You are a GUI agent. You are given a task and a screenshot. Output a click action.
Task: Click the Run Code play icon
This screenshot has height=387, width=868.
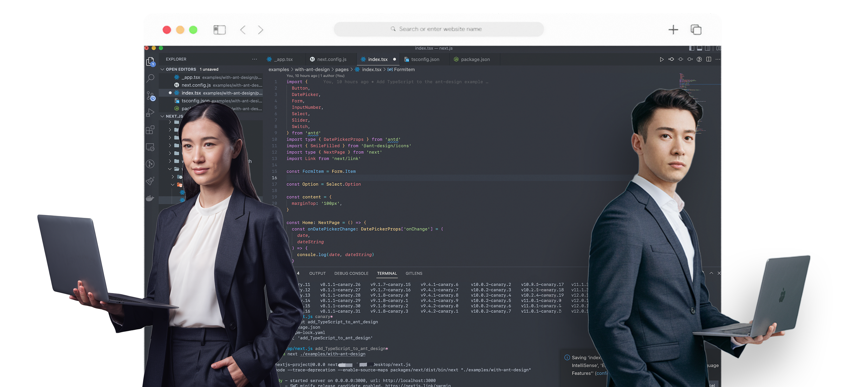(x=661, y=59)
